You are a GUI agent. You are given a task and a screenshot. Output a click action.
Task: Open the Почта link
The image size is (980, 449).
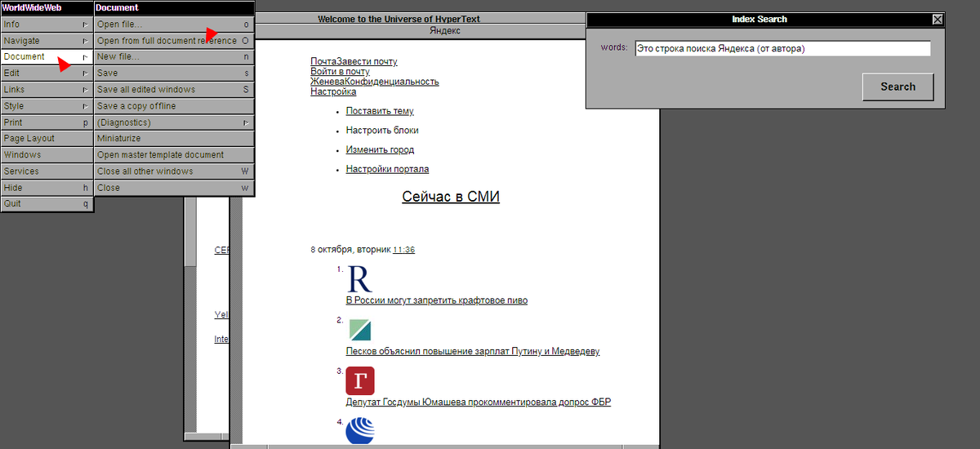tap(323, 62)
